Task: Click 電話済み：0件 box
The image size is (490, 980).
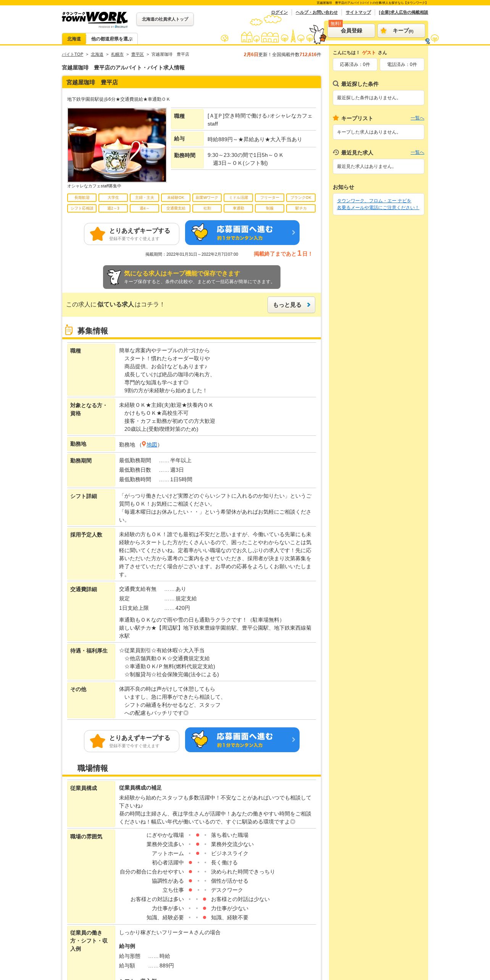Action: click(x=402, y=64)
